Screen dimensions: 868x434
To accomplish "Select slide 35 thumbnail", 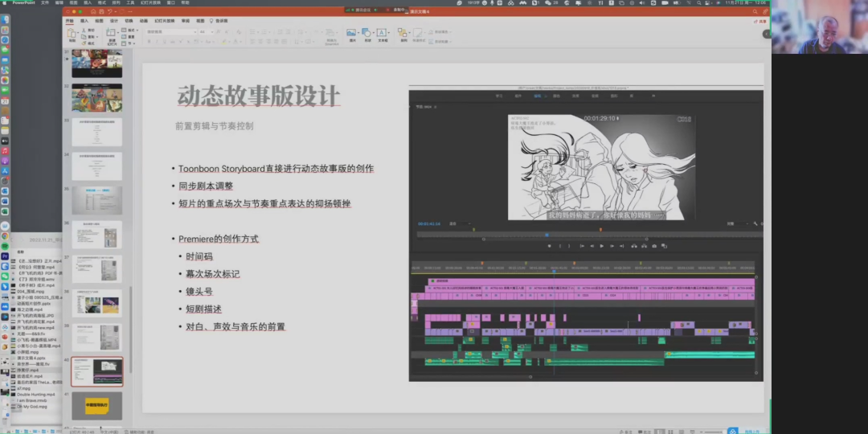I will pyautogui.click(x=97, y=200).
